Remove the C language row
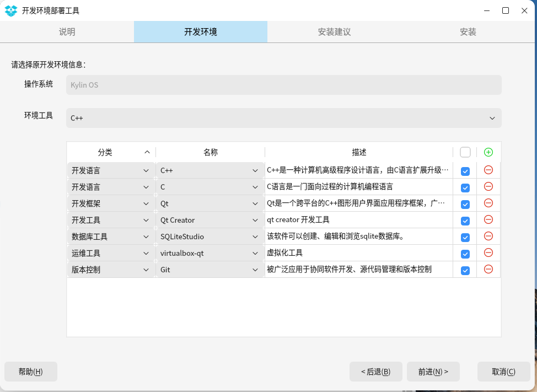 point(488,186)
